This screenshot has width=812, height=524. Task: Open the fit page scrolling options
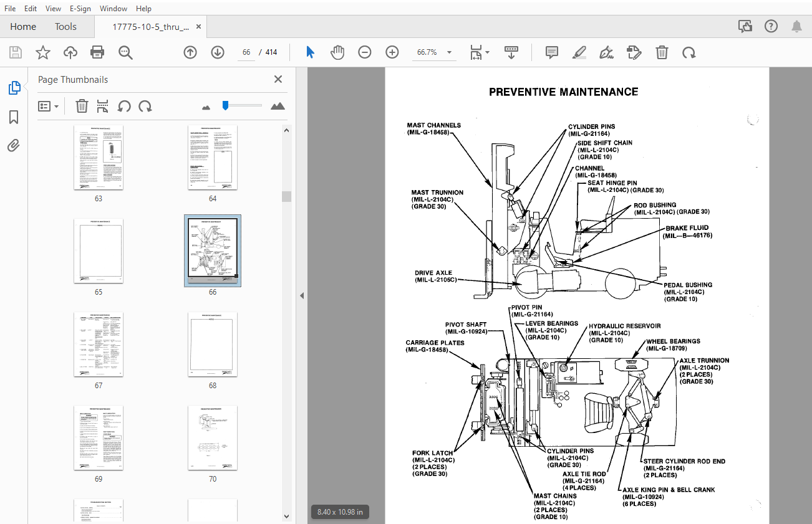point(479,52)
